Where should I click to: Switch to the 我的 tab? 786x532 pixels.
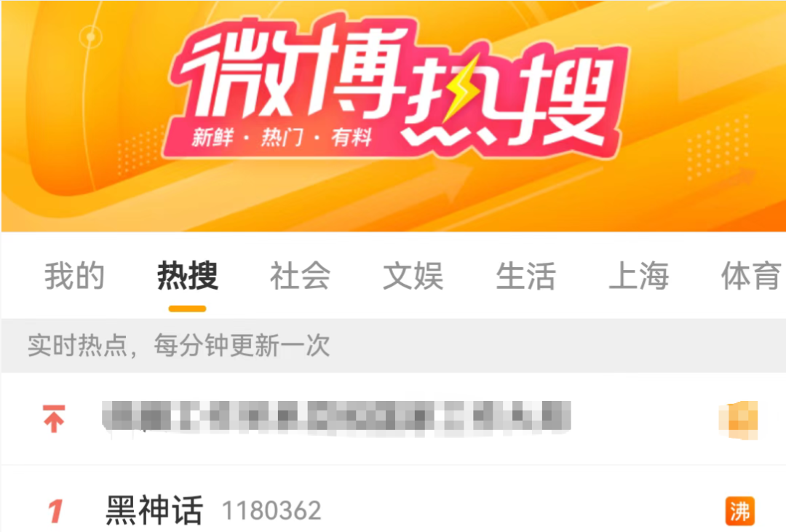pyautogui.click(x=74, y=276)
